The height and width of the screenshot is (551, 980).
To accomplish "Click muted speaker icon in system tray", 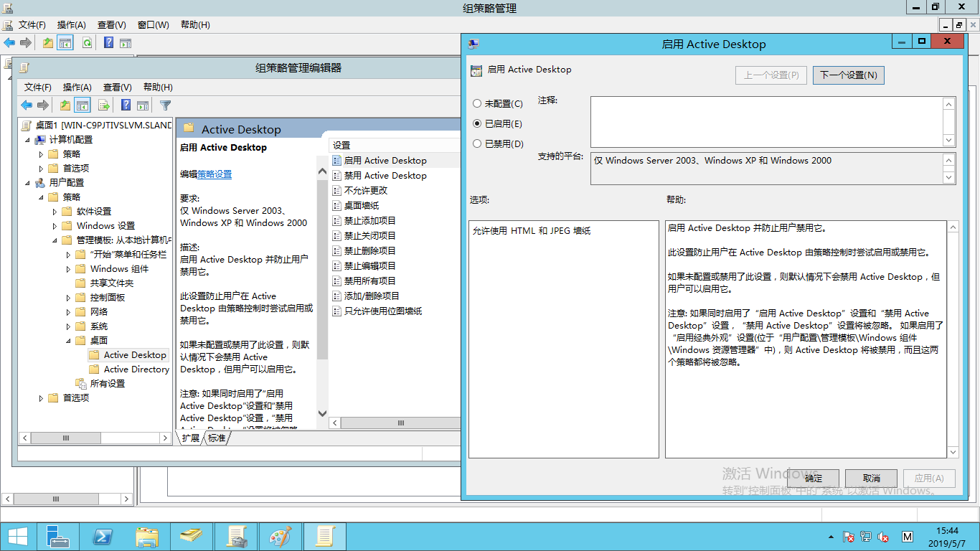I will 884,537.
